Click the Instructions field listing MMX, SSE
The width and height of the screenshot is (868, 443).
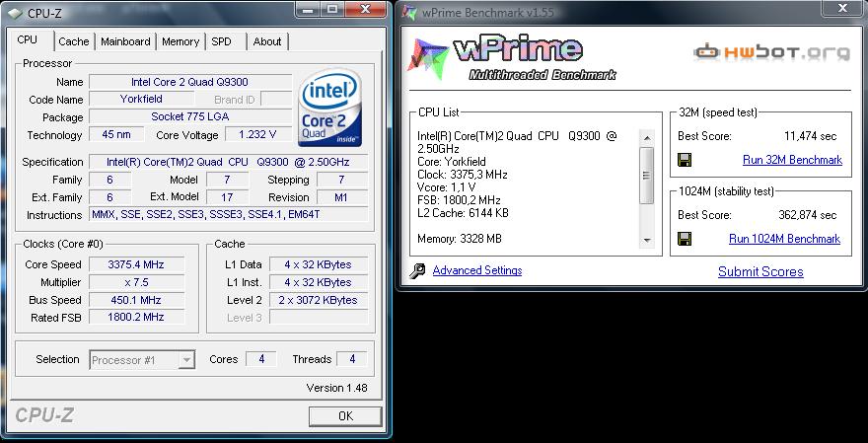click(x=228, y=215)
